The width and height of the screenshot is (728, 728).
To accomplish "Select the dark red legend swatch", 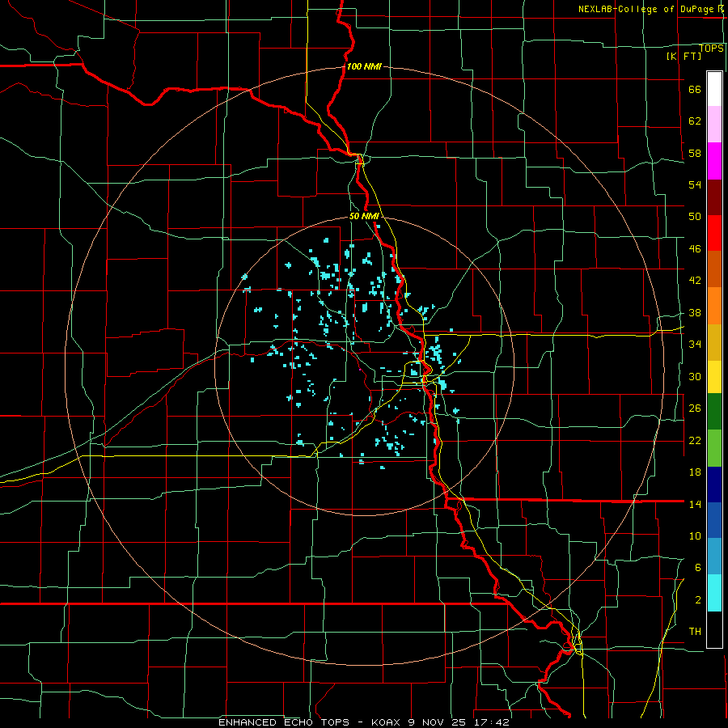I will 714,197.
